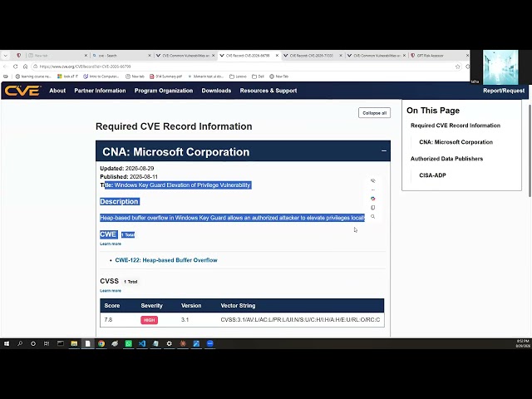Open Resources & Support menu
The width and height of the screenshot is (532, 399).
[268, 91]
